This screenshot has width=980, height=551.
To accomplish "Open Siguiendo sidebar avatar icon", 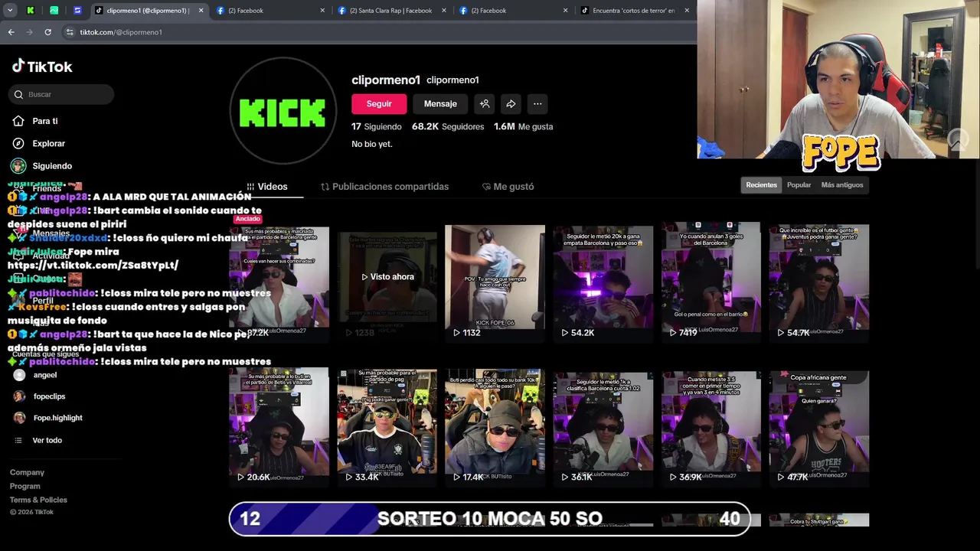I will 18,166.
